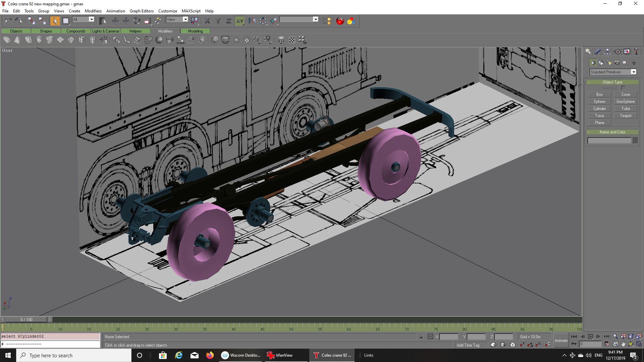Open the Modify command panel tab
Image resolution: width=644 pixels, height=362 pixels.
click(x=598, y=52)
